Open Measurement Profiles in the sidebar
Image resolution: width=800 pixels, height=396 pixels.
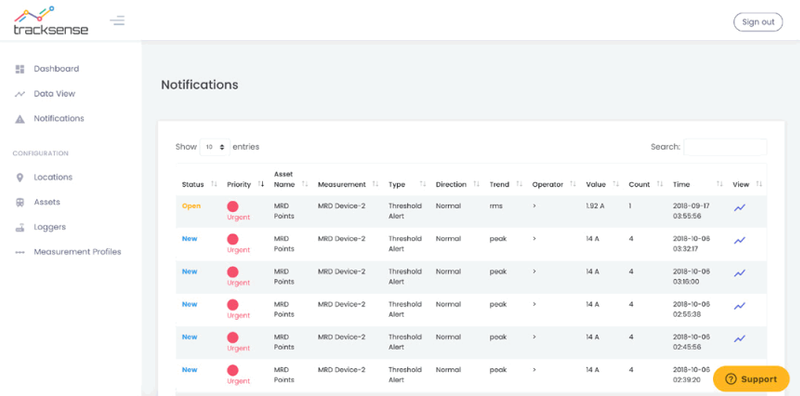77,252
